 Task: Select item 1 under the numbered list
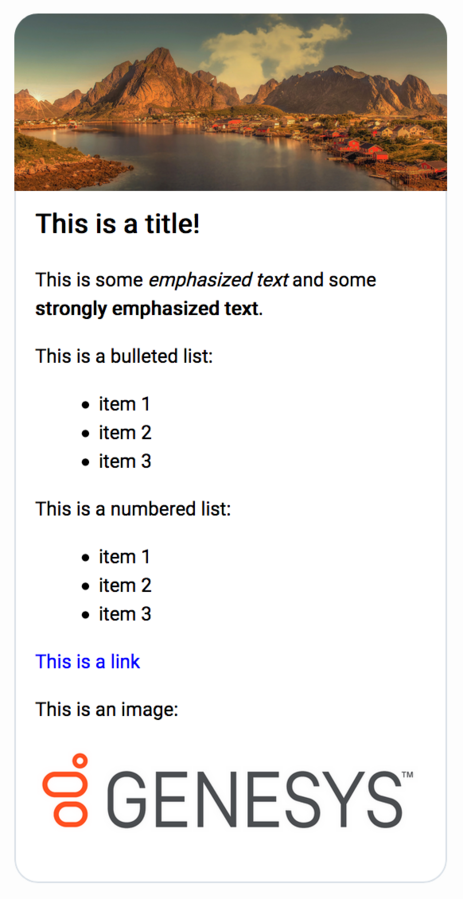(x=124, y=557)
